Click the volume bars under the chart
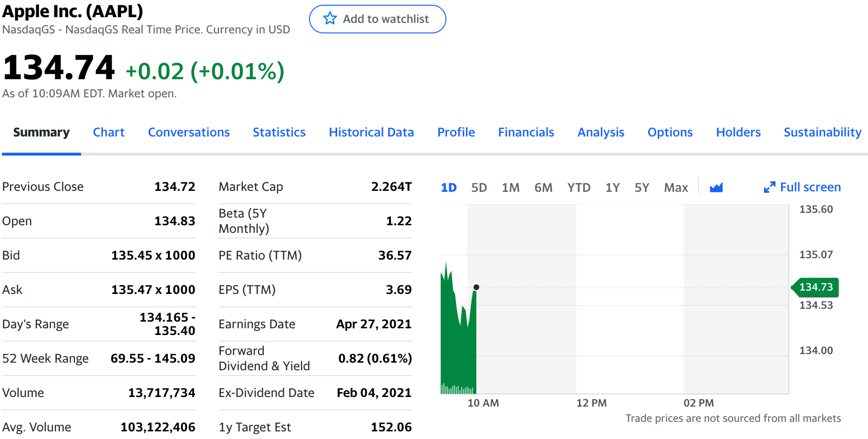Viewport: 868px width, 439px height. (457, 389)
